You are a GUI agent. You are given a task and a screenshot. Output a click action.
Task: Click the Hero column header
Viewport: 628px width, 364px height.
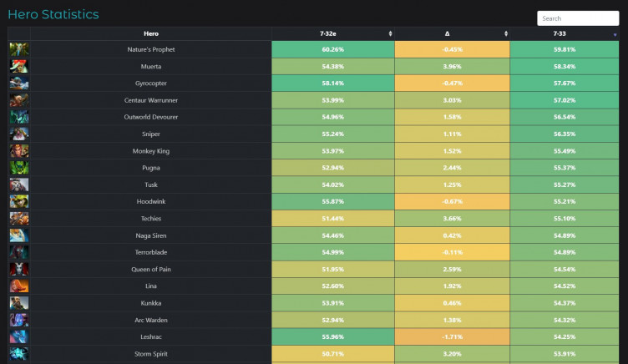[x=150, y=33]
